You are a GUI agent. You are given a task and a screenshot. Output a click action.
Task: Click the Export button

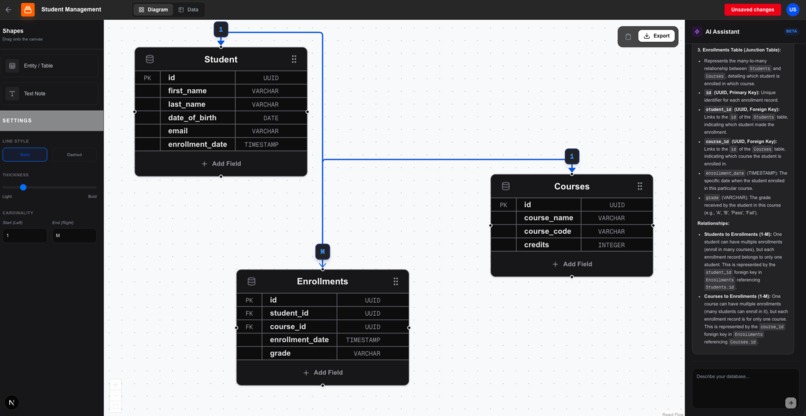(x=656, y=36)
